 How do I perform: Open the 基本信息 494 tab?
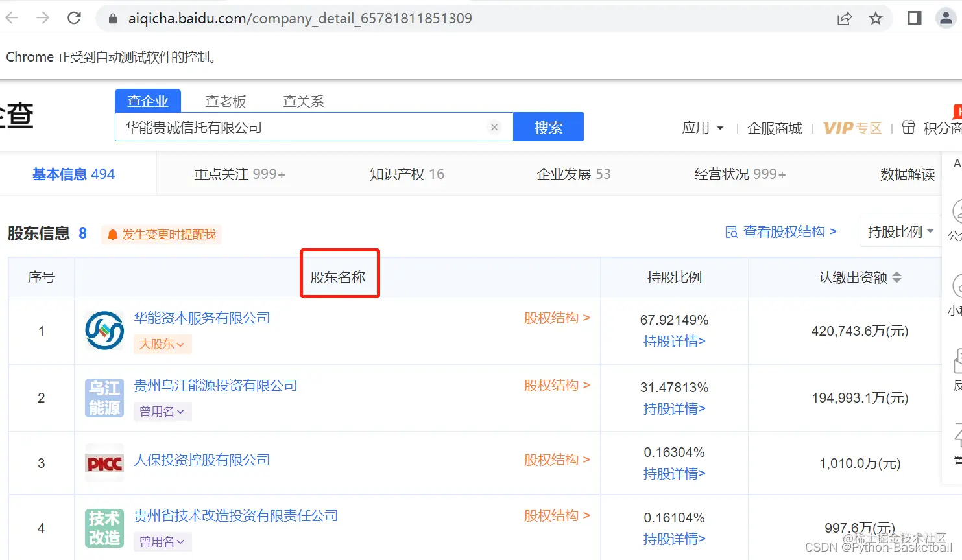[x=74, y=174]
